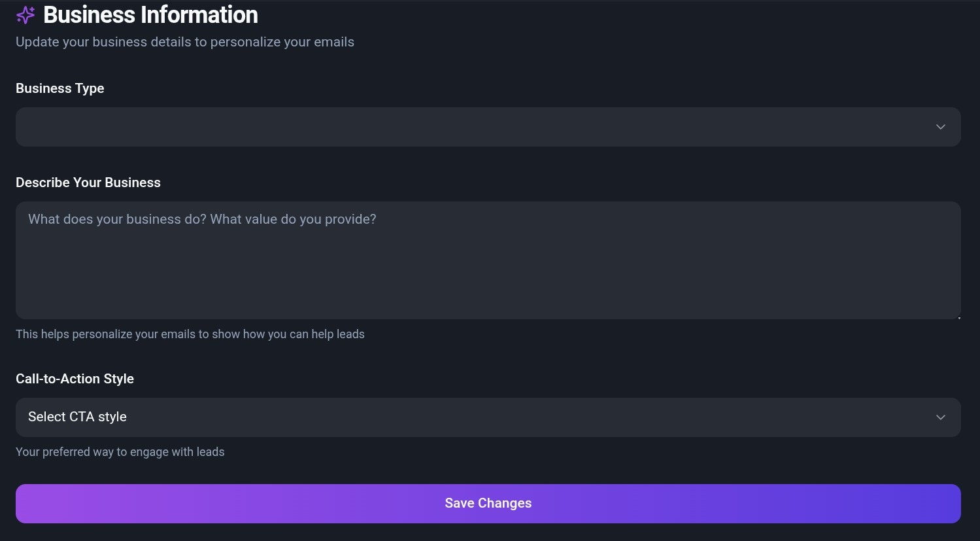Viewport: 980px width, 541px height.
Task: Click the Save Changes button
Action: 488,504
